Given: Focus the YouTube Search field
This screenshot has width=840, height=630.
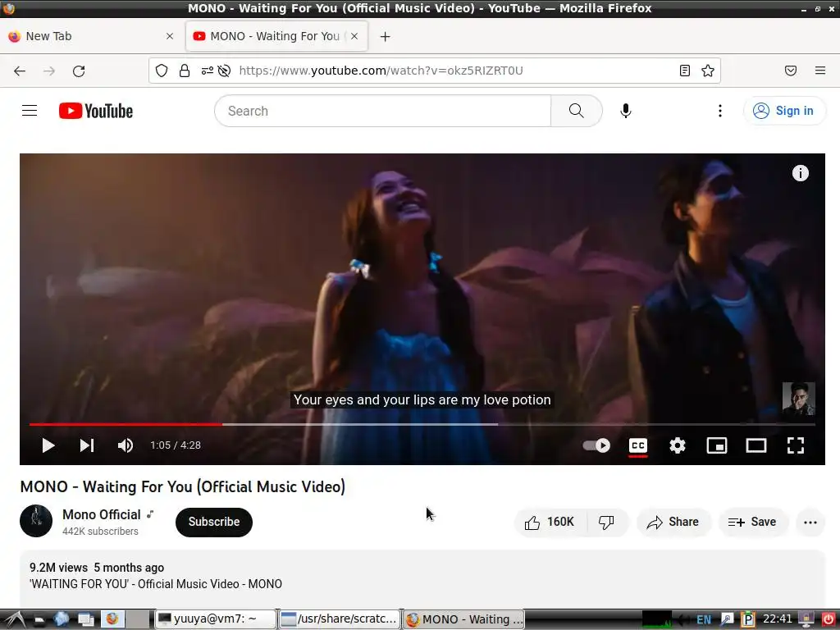Looking at the screenshot, I should (x=382, y=111).
